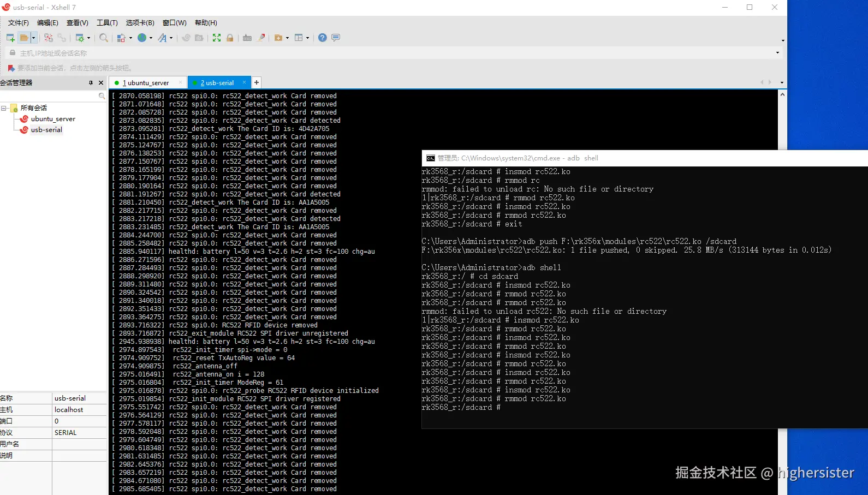The height and width of the screenshot is (495, 868).
Task: Select the ubuntu_server session in tree
Action: 53,119
